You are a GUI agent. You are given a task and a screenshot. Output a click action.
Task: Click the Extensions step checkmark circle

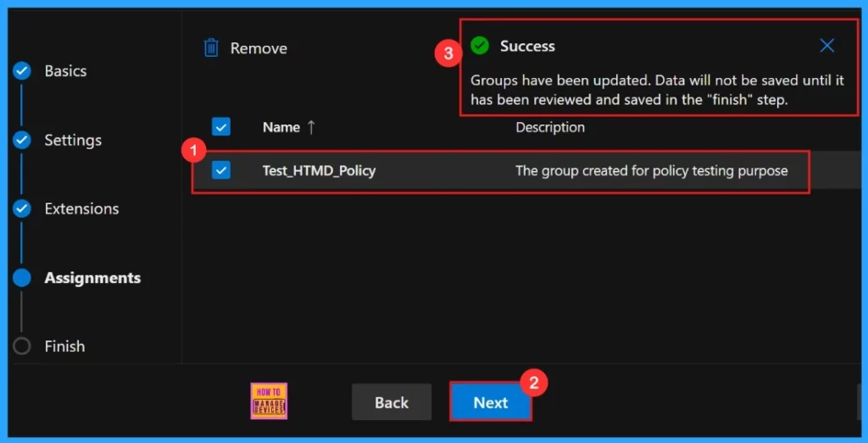coord(21,209)
